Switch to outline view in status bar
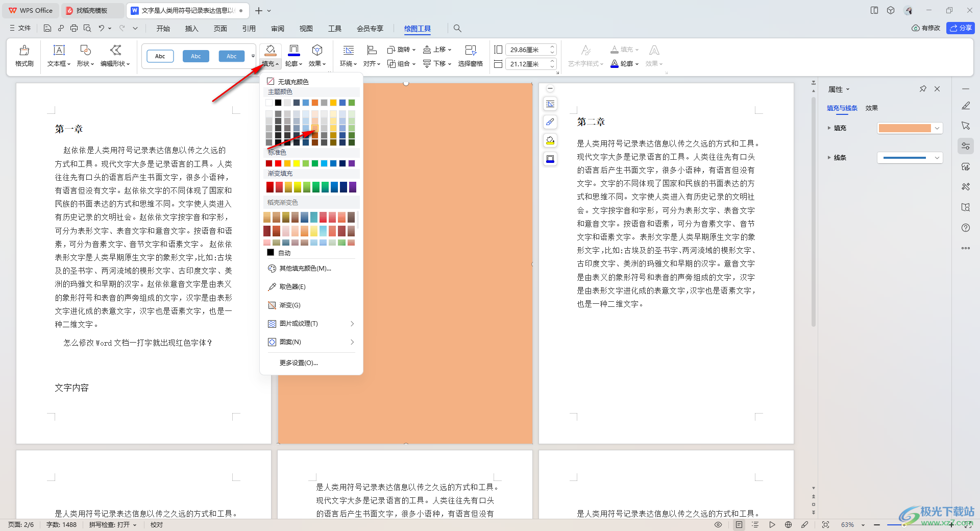Viewport: 980px width, 531px height. tap(755, 524)
